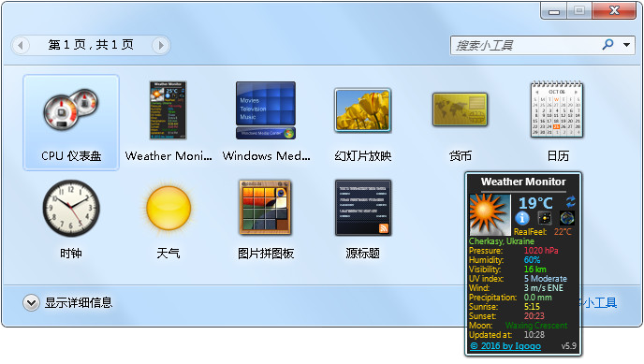Viewport: 644px width, 364px height.
Task: Refresh weather using the blue arrows icon
Action: (570, 201)
